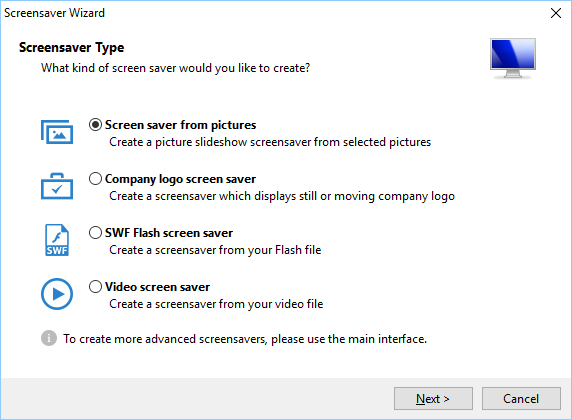The image size is (572, 420).
Task: Select SWF Flash screen saver radio button
Action: click(95, 233)
